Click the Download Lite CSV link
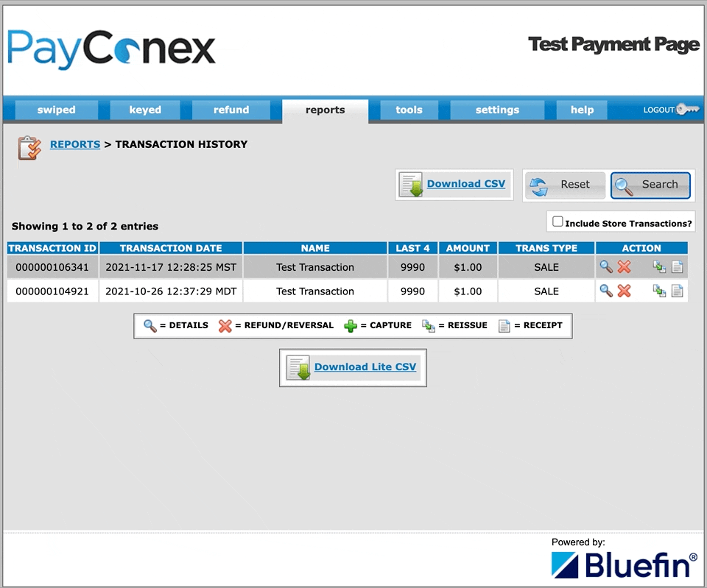707x588 pixels. tap(365, 366)
